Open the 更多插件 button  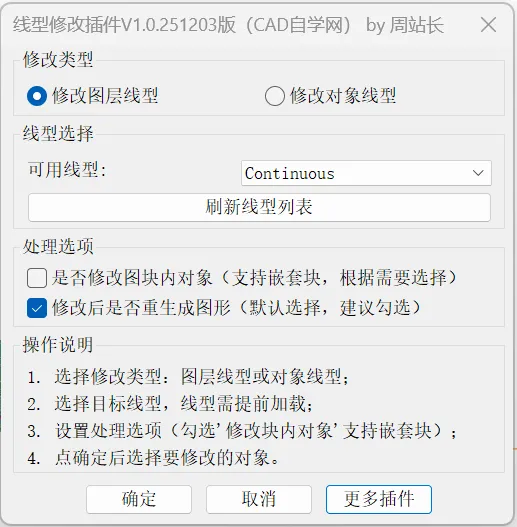pyautogui.click(x=379, y=499)
